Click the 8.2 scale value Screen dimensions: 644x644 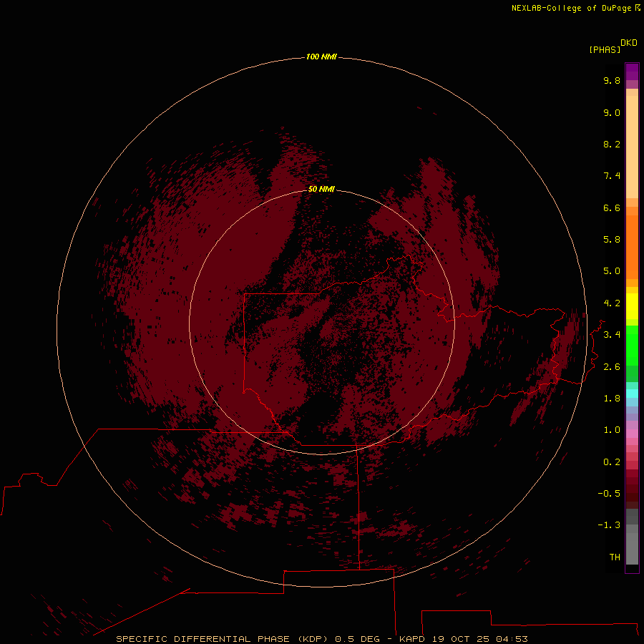point(612,144)
